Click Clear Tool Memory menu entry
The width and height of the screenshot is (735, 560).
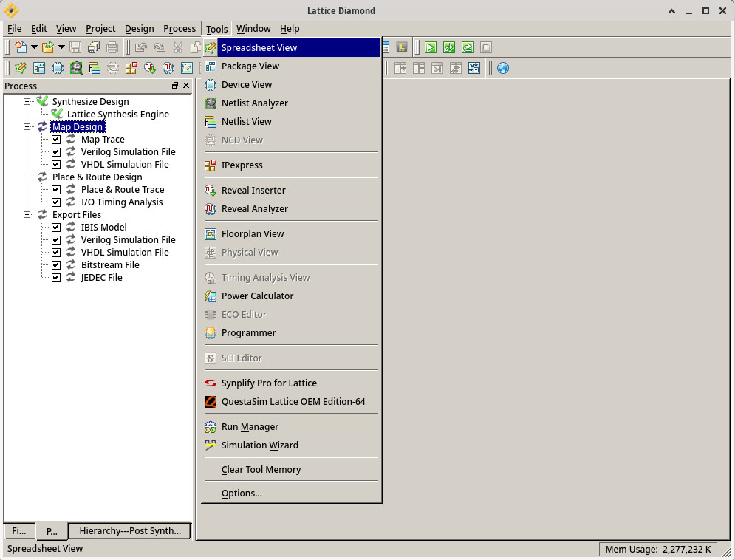click(x=292, y=470)
